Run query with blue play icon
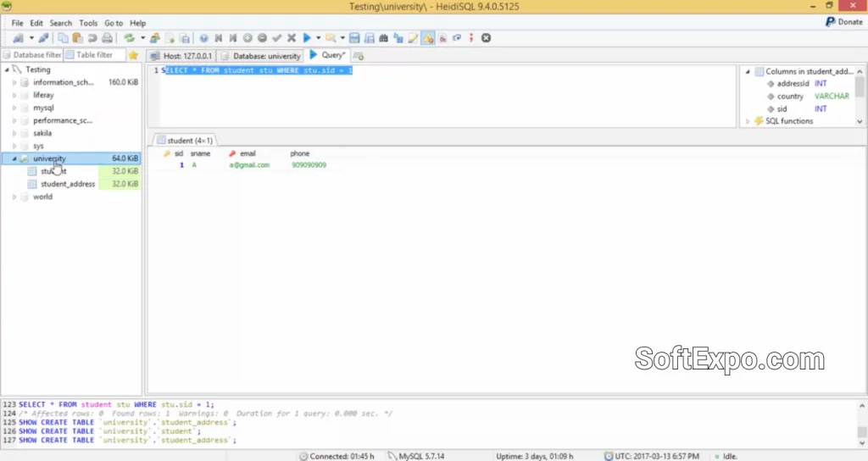Screen dimensions: 868x461 [x=307, y=38]
